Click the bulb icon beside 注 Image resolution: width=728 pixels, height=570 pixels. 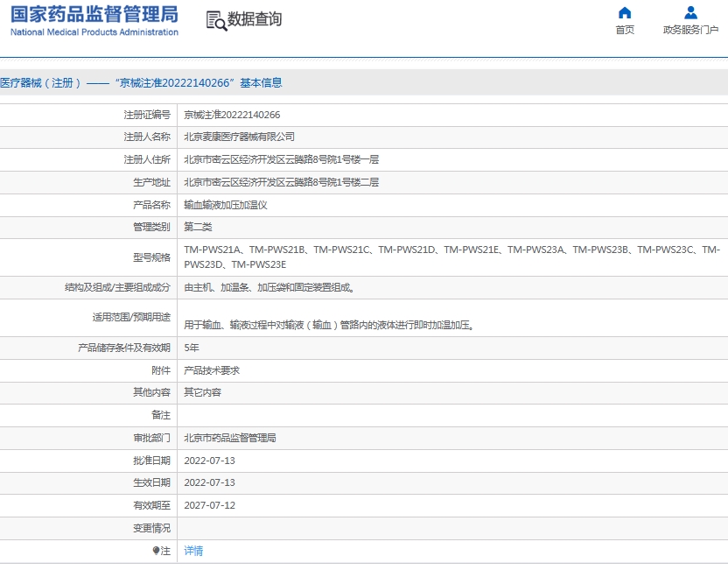156,551
